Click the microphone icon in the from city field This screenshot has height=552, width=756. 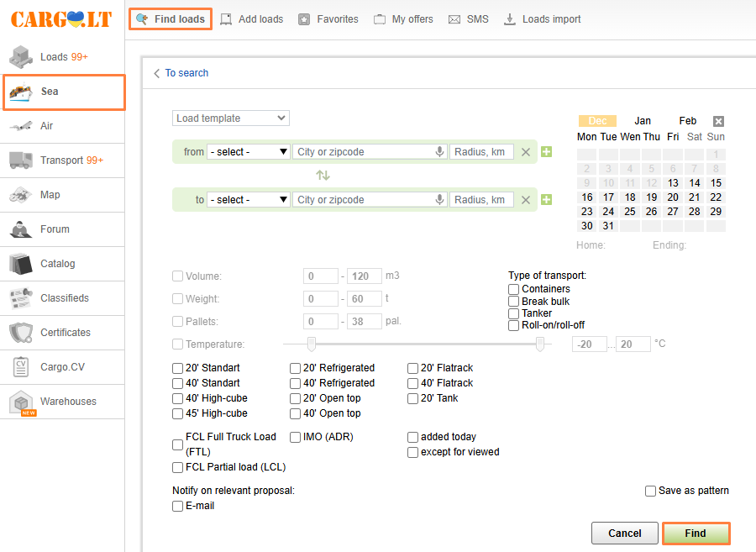439,152
